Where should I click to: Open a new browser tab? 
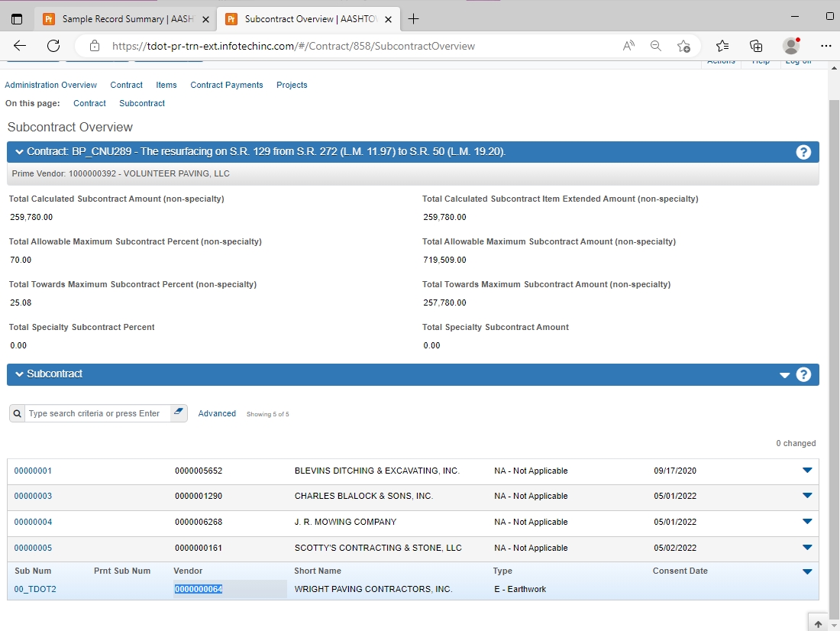413,19
